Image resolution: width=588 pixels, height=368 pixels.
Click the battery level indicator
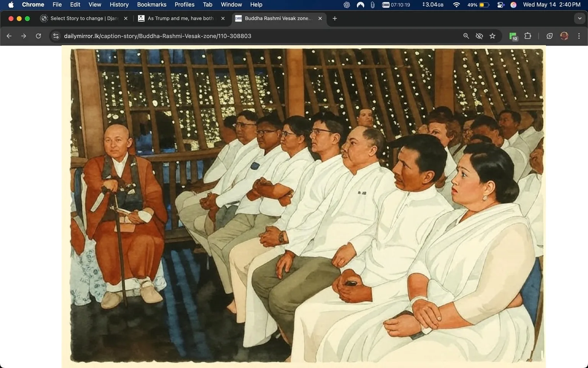click(x=483, y=5)
